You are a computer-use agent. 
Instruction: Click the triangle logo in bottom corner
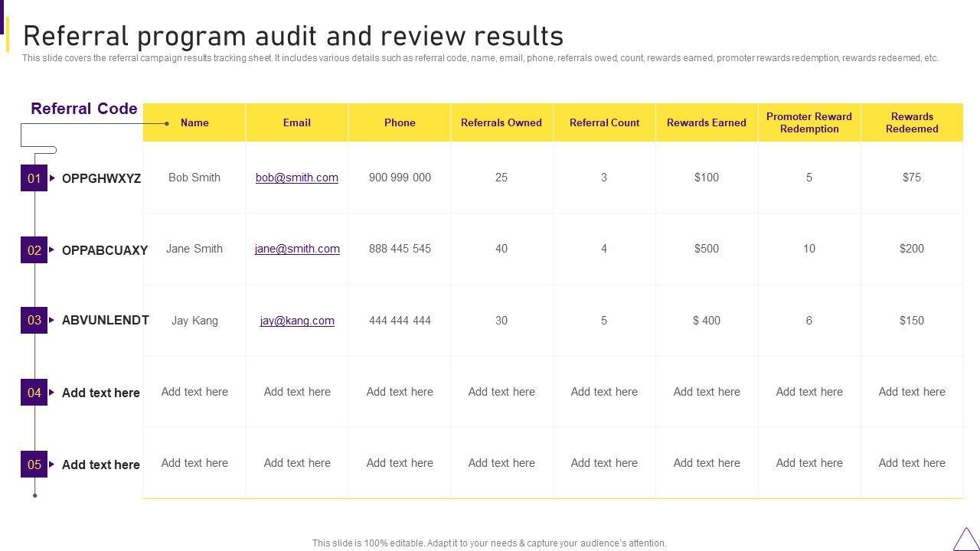pyautogui.click(x=965, y=539)
